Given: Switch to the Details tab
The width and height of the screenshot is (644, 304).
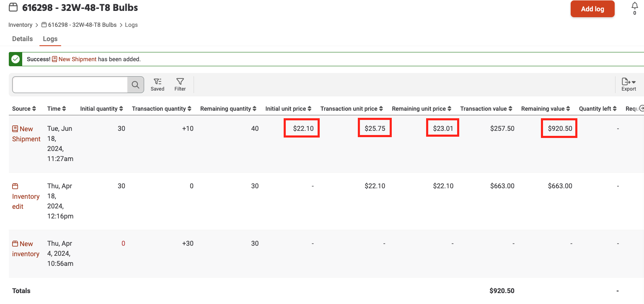Looking at the screenshot, I should (22, 39).
